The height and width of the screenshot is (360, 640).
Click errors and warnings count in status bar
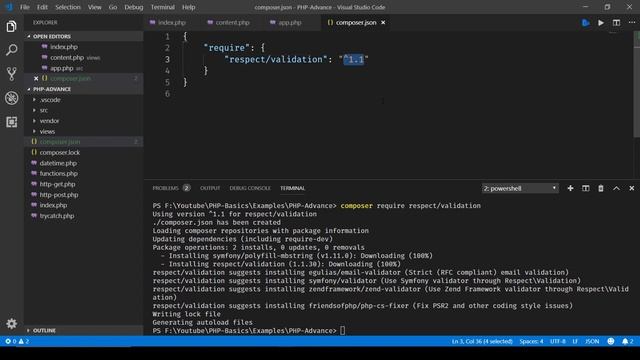coord(17,341)
